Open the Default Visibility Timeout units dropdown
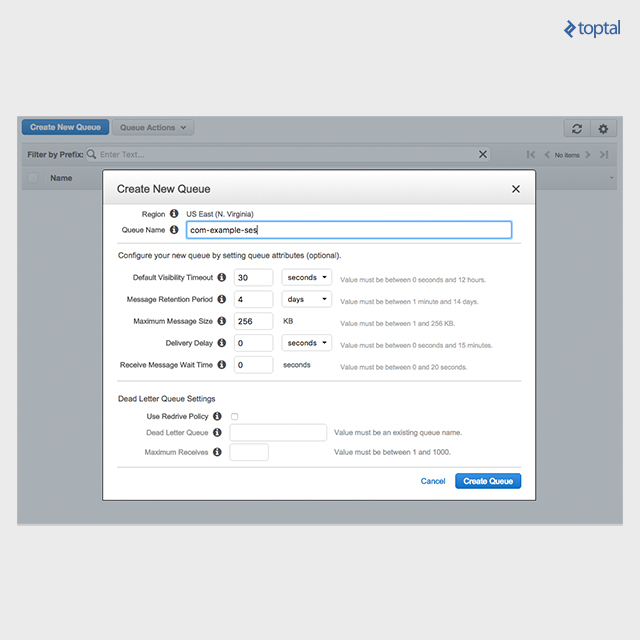This screenshot has width=640, height=640. pyautogui.click(x=306, y=277)
